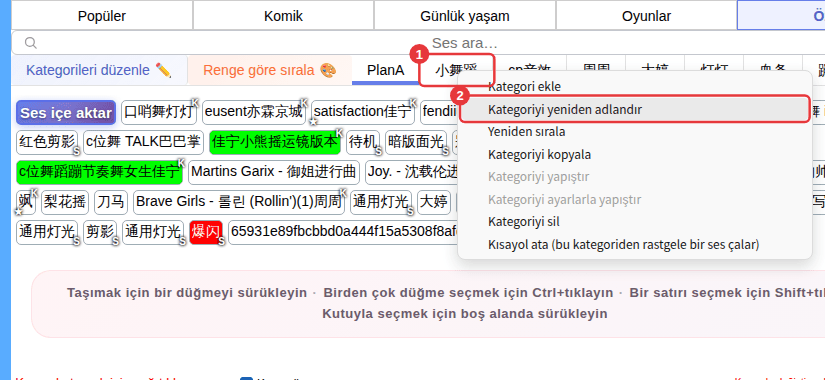Image resolution: width=825 pixels, height=380 pixels.
Task: Play green c位舞蹈蹦节奏舞女生佳宁 sound
Action: (99, 172)
